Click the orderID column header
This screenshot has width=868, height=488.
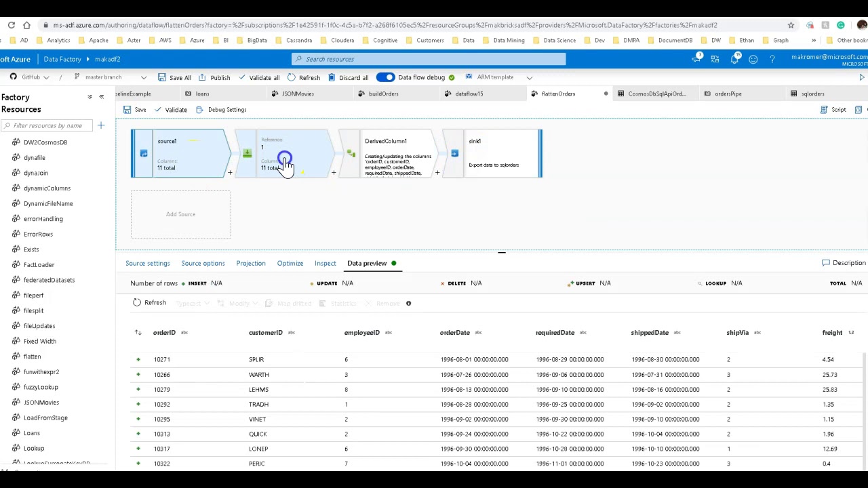165,333
